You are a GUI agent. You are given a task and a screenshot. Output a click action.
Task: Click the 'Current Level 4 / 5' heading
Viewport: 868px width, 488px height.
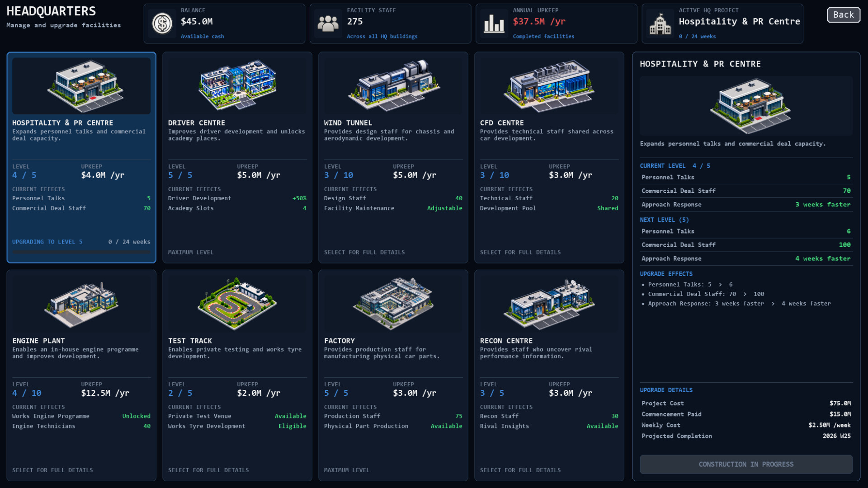(675, 166)
